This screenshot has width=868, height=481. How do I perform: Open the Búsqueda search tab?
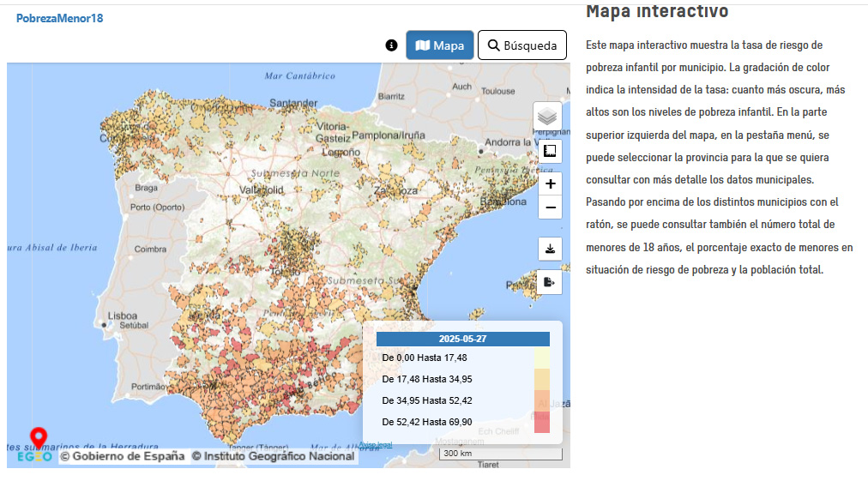522,45
